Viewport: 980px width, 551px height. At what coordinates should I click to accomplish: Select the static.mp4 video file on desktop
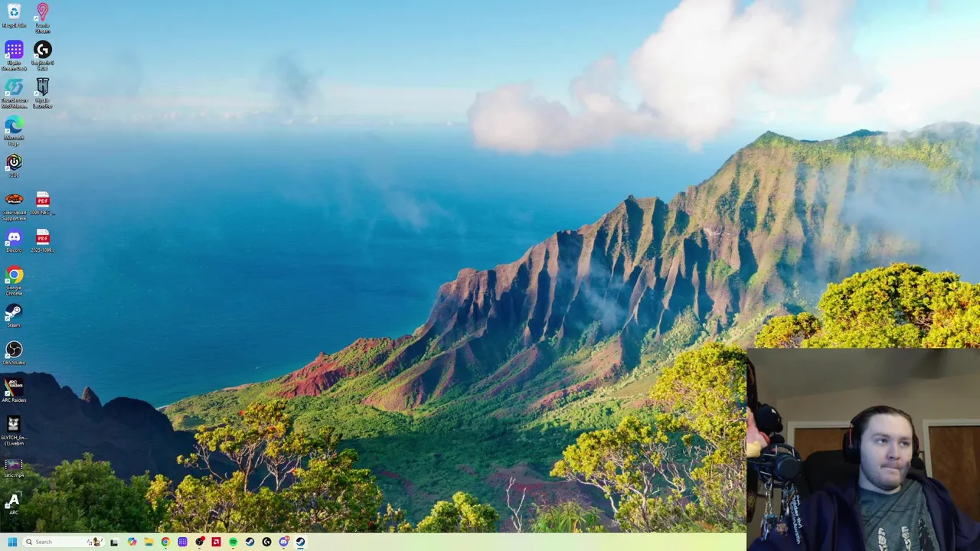pos(14,468)
